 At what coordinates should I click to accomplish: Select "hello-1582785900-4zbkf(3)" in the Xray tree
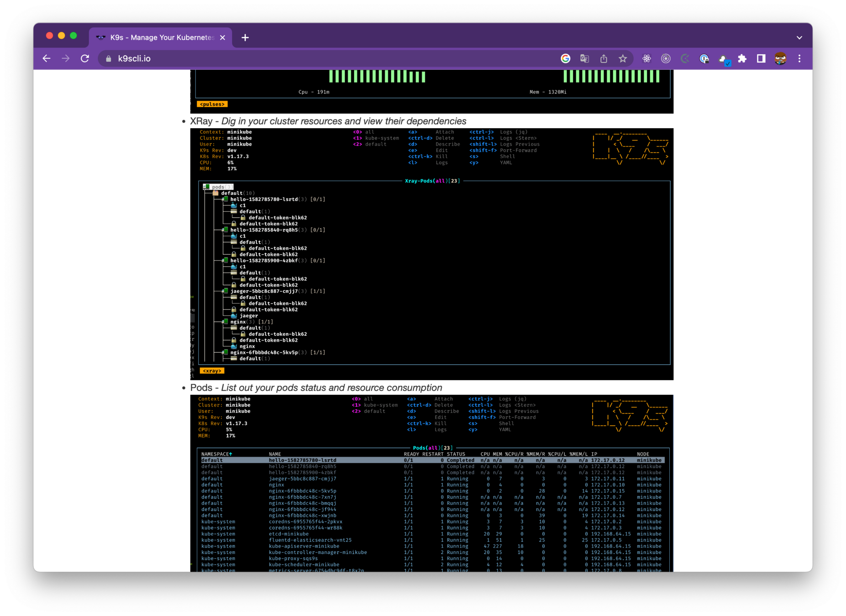273,261
